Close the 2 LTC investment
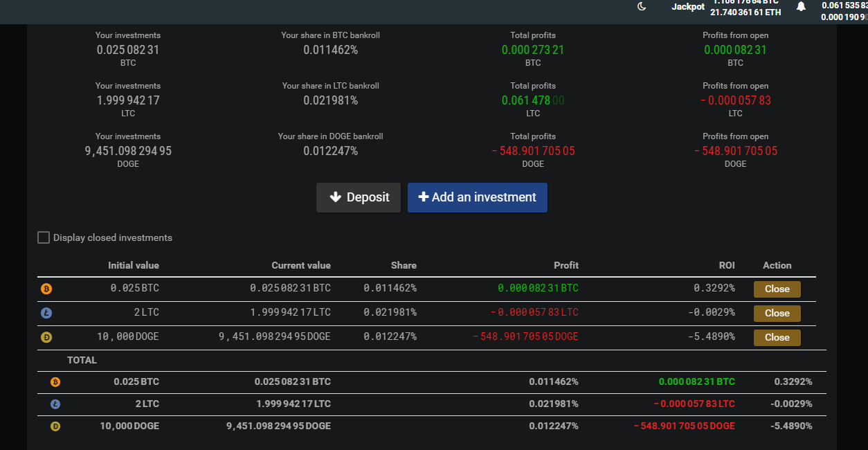868x450 pixels. pos(777,313)
